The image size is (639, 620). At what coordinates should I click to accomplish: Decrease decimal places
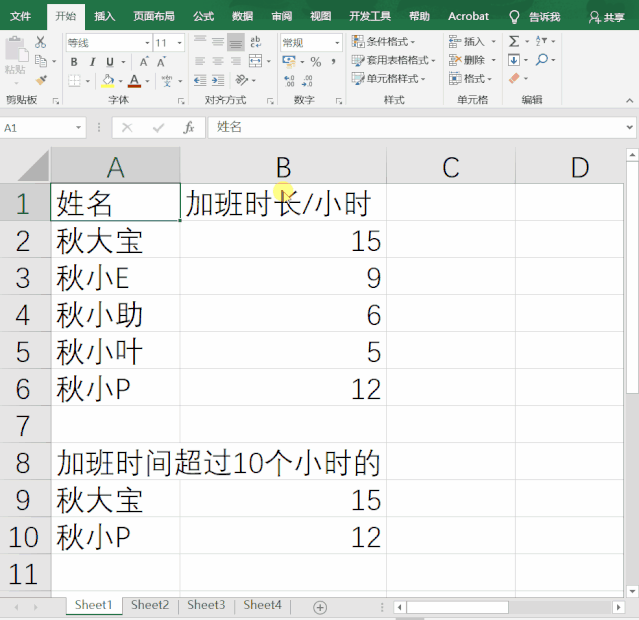tap(307, 80)
